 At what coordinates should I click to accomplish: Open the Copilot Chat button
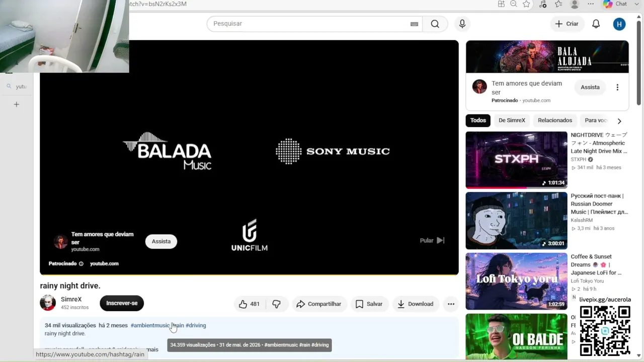point(615,4)
